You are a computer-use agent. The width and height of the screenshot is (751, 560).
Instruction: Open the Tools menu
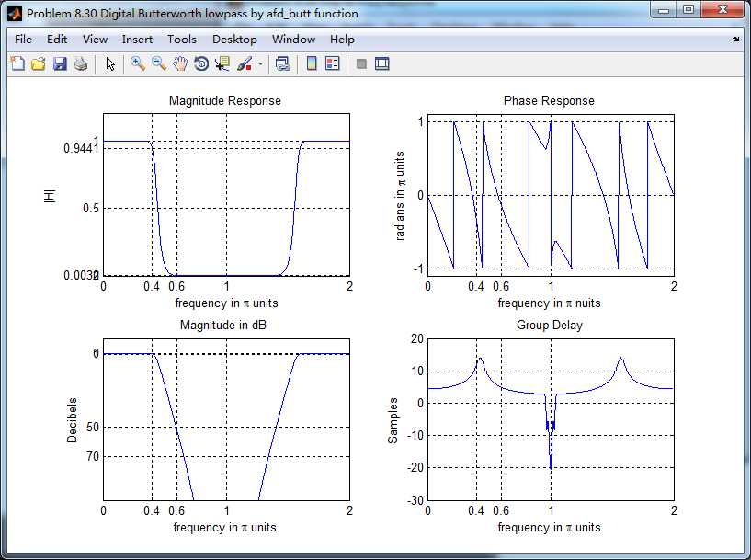(181, 40)
